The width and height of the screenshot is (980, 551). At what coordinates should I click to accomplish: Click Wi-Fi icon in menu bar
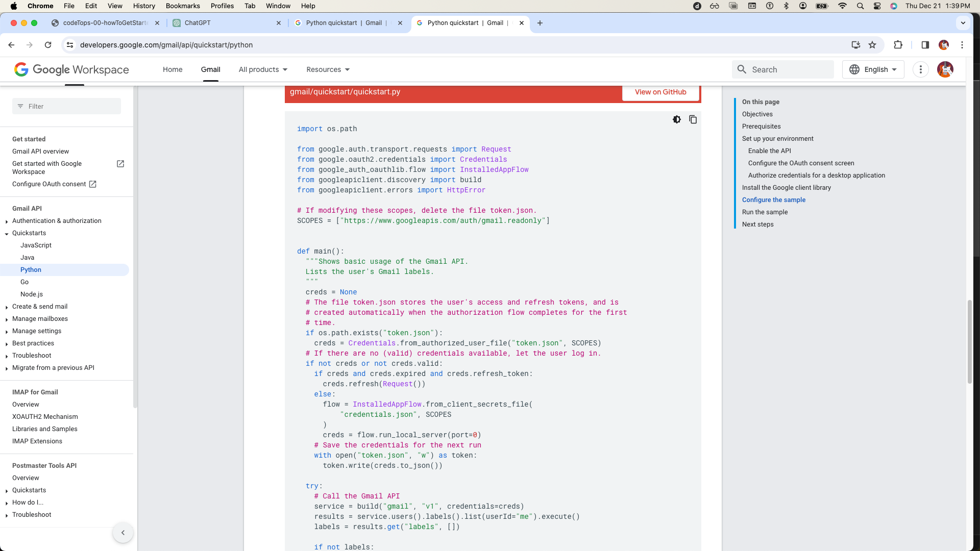pyautogui.click(x=842, y=6)
